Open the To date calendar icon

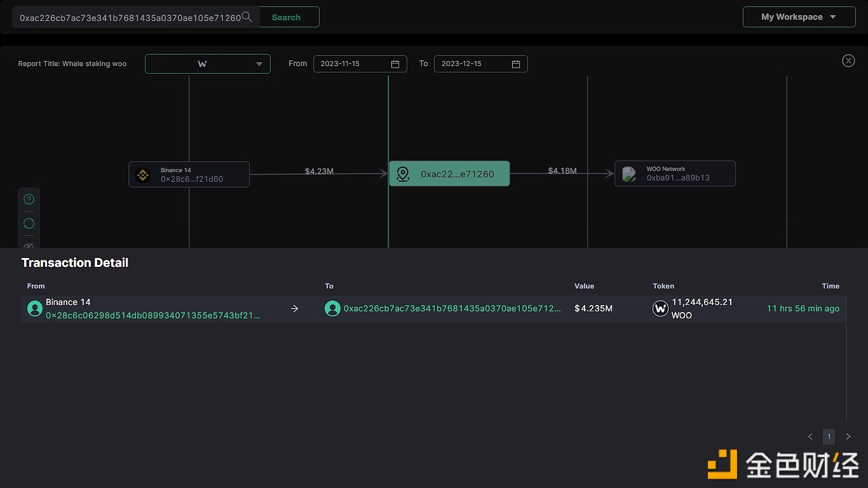(516, 64)
